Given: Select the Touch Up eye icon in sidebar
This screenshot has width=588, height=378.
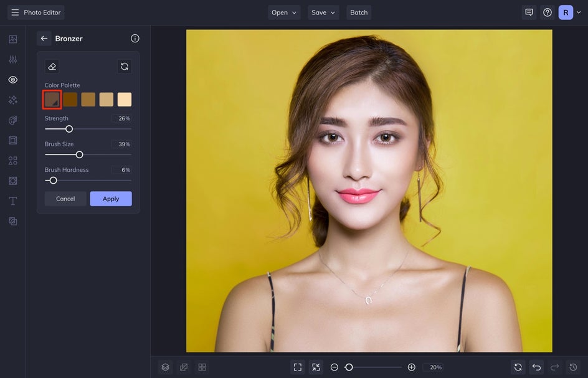Looking at the screenshot, I should coord(12,80).
